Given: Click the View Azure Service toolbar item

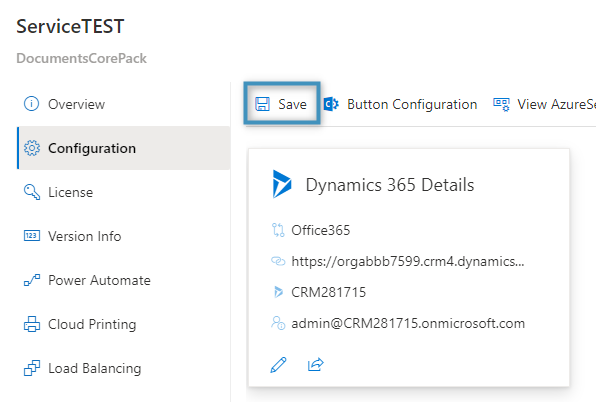Looking at the screenshot, I should [544, 104].
